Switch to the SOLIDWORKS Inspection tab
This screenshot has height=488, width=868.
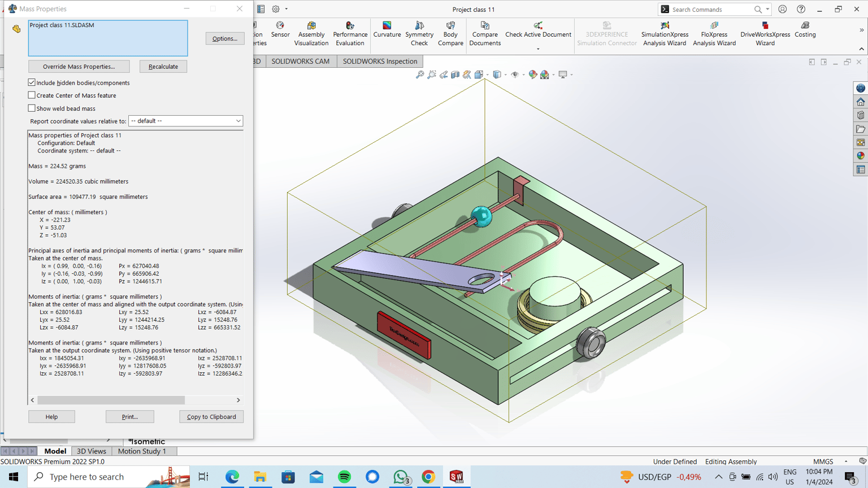[380, 61]
